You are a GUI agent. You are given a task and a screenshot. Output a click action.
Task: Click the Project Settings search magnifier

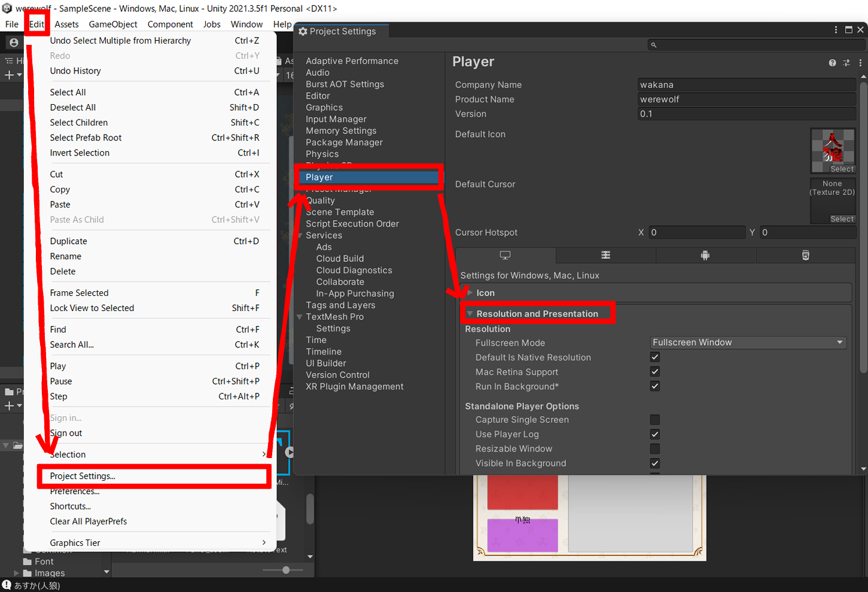[653, 44]
